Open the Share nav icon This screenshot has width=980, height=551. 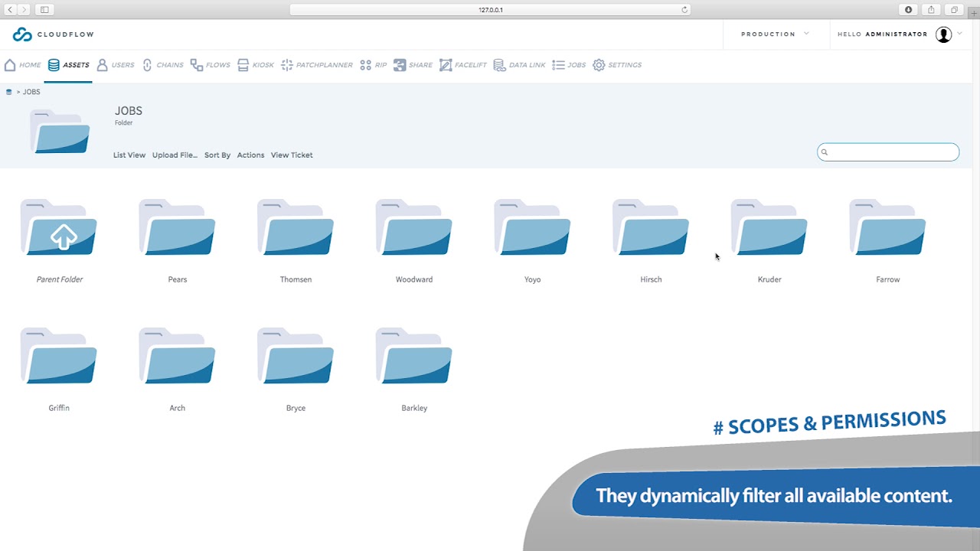(x=400, y=65)
